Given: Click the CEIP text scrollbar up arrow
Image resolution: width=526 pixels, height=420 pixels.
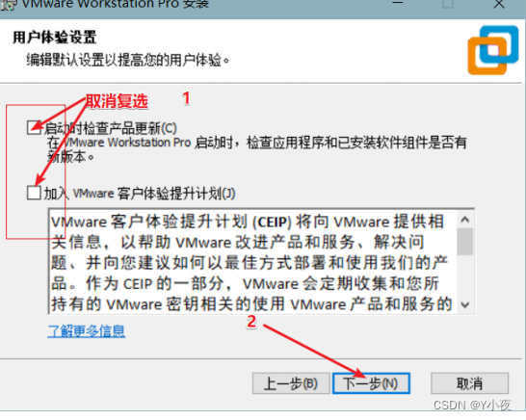Looking at the screenshot, I should coord(465,220).
